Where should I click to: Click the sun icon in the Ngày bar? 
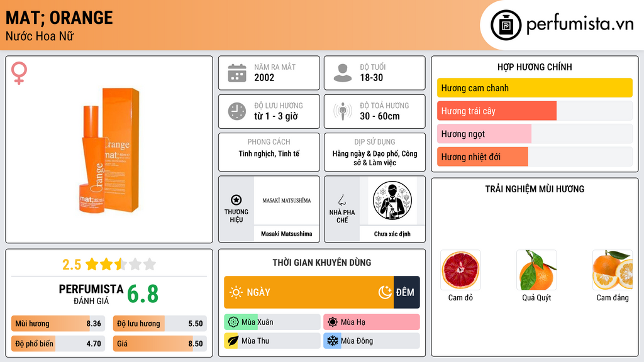click(236, 292)
